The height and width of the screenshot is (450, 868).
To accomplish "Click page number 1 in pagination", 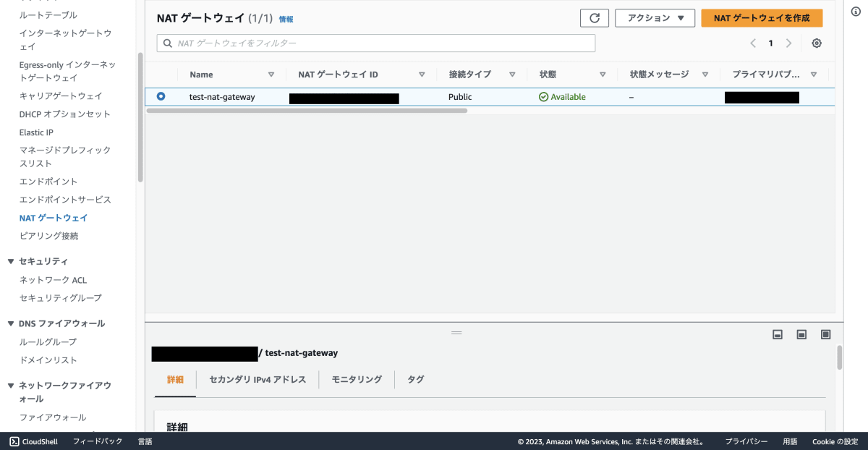I will click(x=771, y=43).
